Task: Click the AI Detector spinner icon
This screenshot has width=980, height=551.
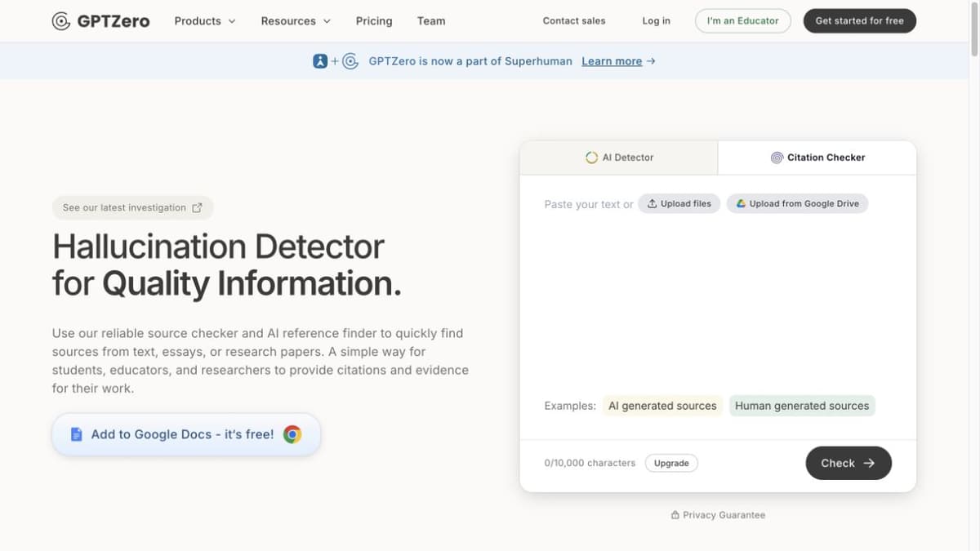Action: 592,158
